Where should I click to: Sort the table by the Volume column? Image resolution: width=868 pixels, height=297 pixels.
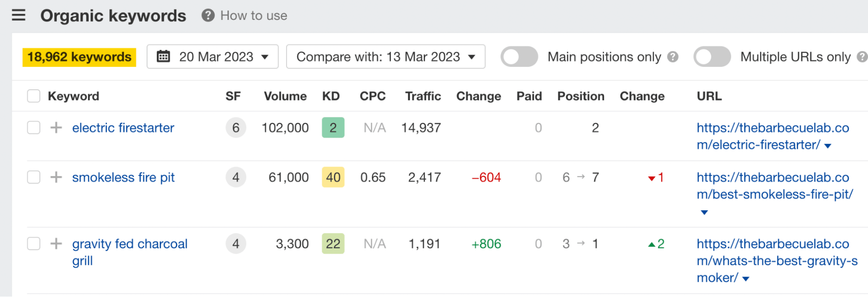285,96
